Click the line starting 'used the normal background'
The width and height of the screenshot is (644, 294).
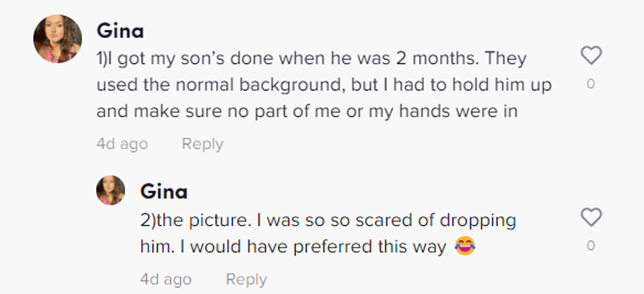pos(324,85)
